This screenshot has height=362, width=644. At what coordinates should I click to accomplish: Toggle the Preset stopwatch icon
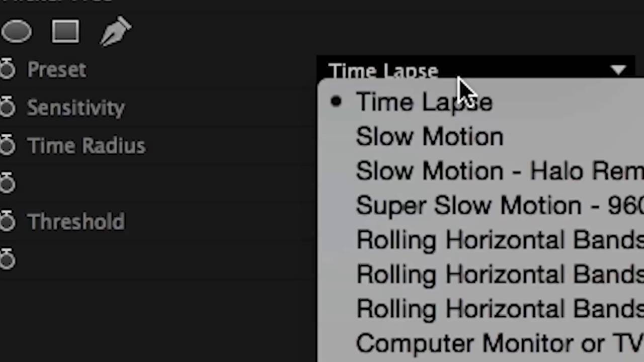8,69
